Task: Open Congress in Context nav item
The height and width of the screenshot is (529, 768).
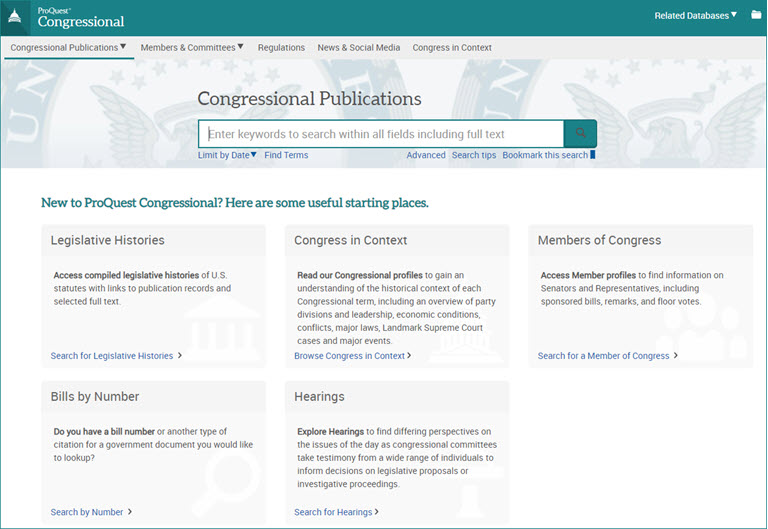Action: pos(452,48)
